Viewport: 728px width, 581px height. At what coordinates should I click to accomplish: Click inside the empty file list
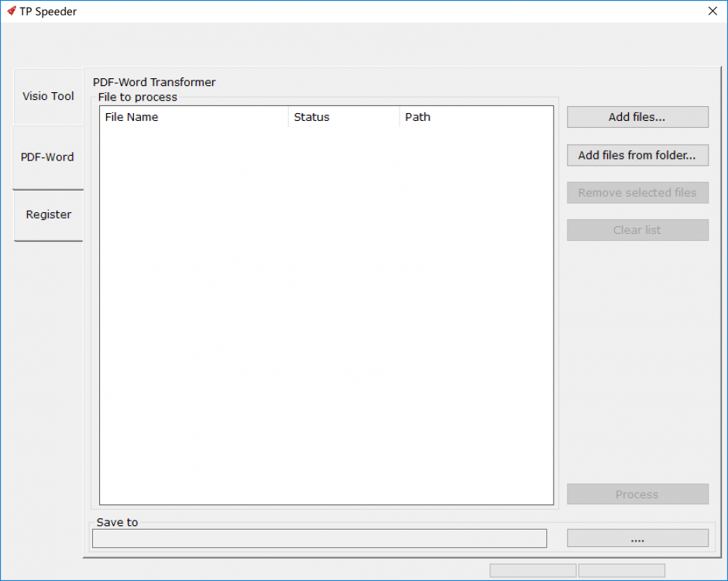325,310
